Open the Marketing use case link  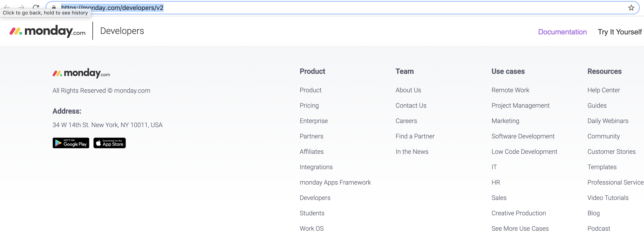[x=505, y=121]
